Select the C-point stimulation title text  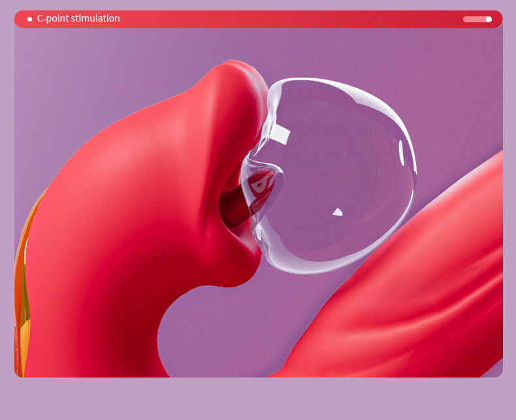click(x=78, y=18)
